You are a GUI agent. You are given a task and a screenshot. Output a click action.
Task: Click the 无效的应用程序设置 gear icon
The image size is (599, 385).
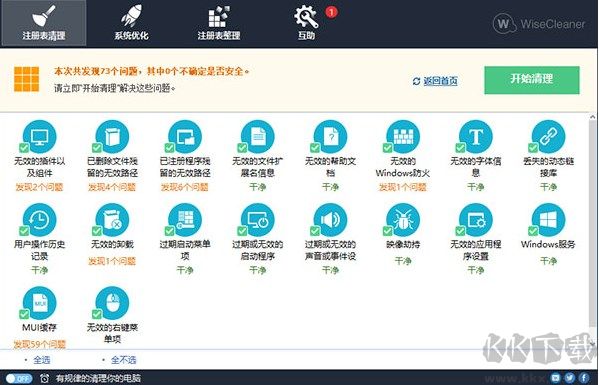pos(476,220)
